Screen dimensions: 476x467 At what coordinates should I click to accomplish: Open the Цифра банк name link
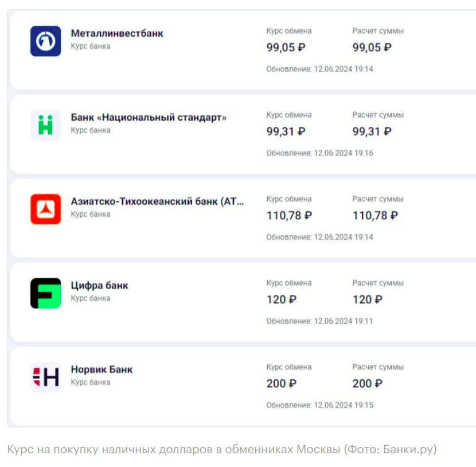pos(99,286)
